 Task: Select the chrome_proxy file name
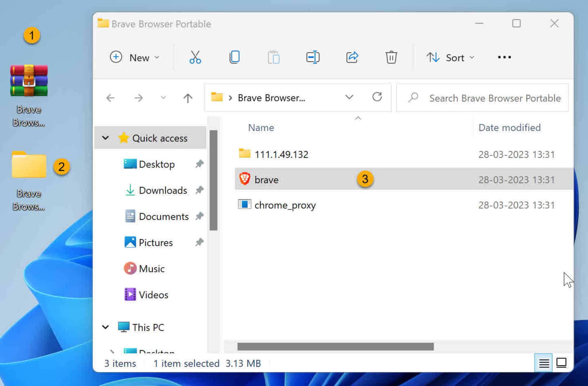[x=285, y=205]
